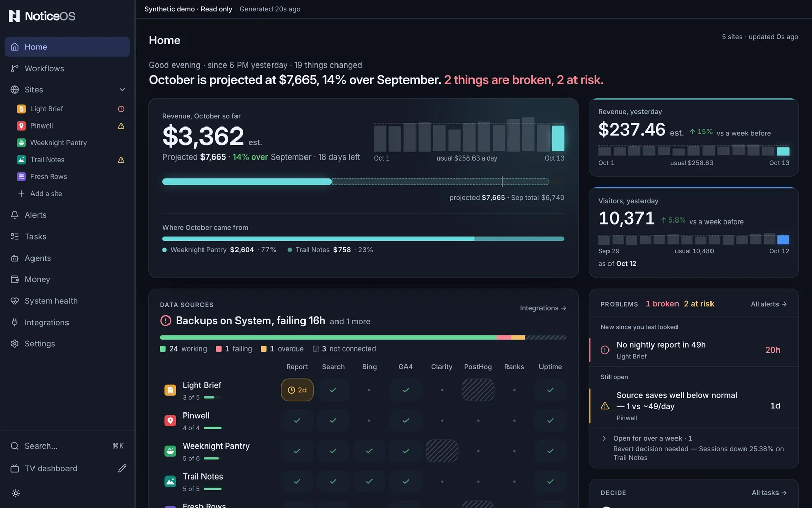Focus the Search field in sidebar
This screenshot has width=812, height=508.
click(x=67, y=446)
